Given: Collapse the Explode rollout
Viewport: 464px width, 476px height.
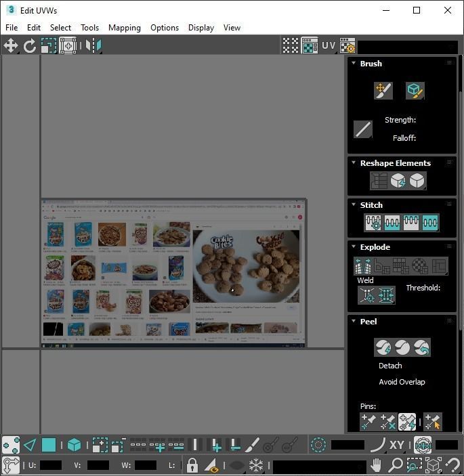Looking at the screenshot, I should click(x=354, y=246).
